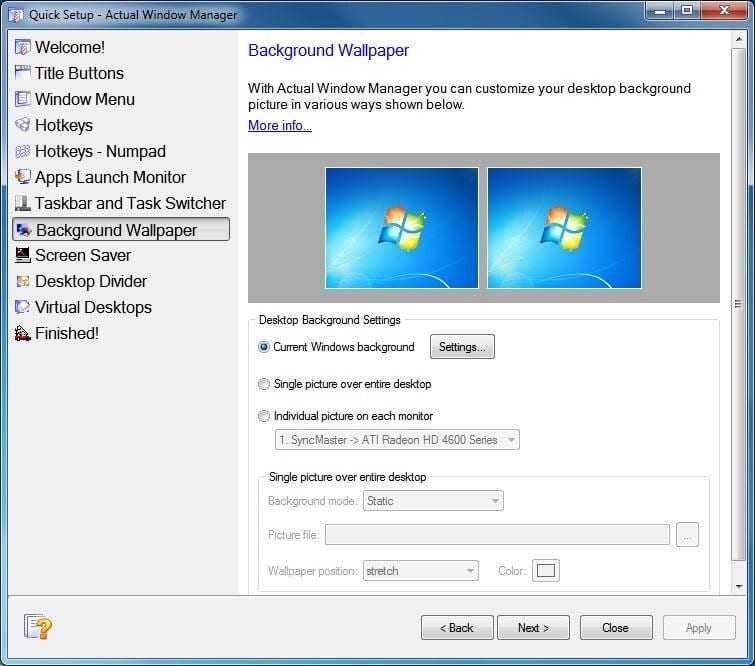755x666 pixels.
Task: Click the Welcome! page icon in sidebar
Action: click(x=22, y=47)
